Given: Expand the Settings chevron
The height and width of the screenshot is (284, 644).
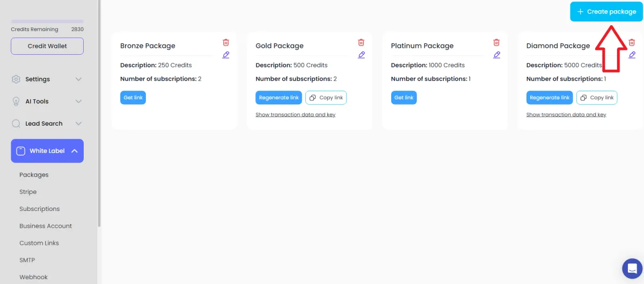Looking at the screenshot, I should point(78,79).
